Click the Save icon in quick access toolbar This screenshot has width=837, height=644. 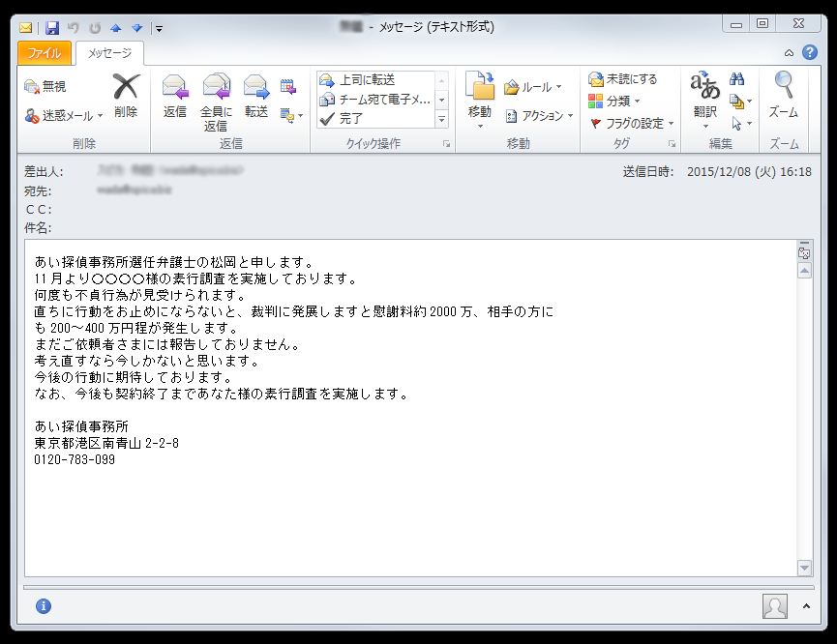point(52,28)
